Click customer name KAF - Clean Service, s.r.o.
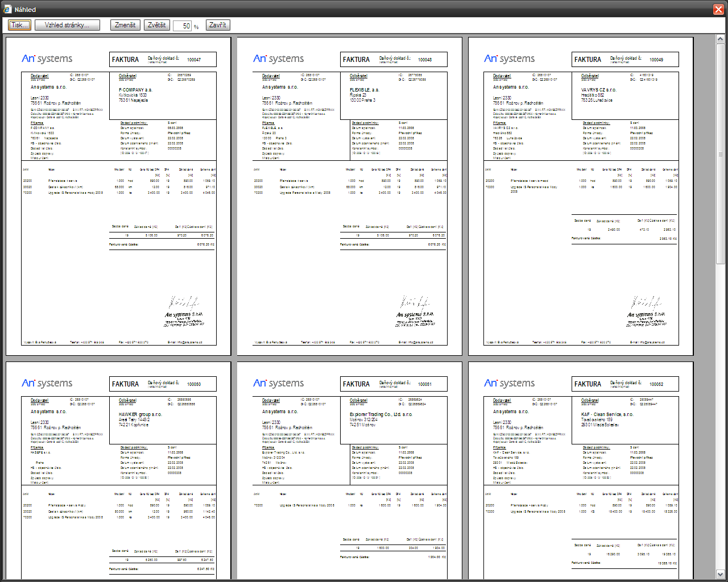 (x=607, y=414)
